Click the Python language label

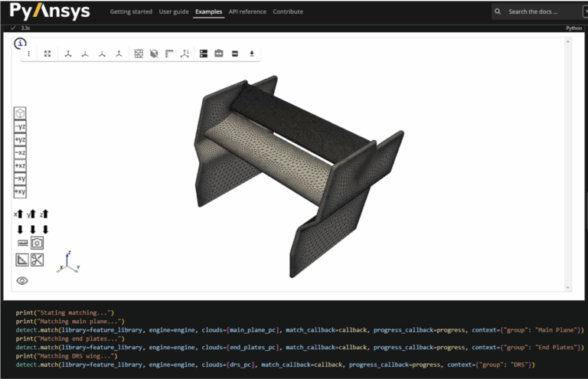[x=573, y=28]
